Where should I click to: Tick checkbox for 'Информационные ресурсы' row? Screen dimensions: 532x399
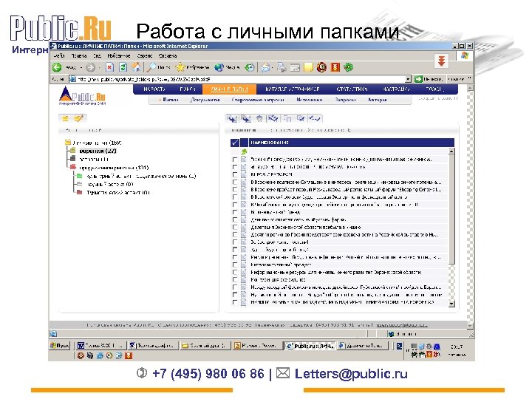(235, 272)
